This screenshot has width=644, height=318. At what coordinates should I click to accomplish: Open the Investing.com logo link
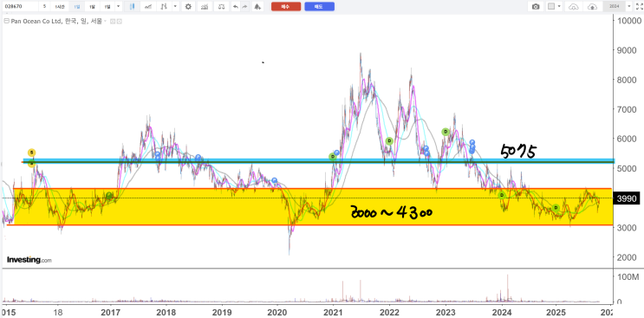pos(29,260)
